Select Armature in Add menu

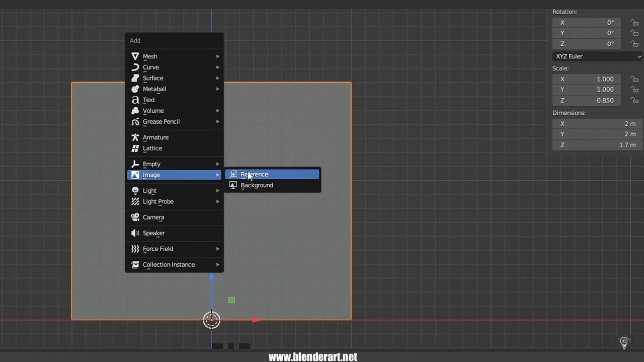pyautogui.click(x=174, y=137)
